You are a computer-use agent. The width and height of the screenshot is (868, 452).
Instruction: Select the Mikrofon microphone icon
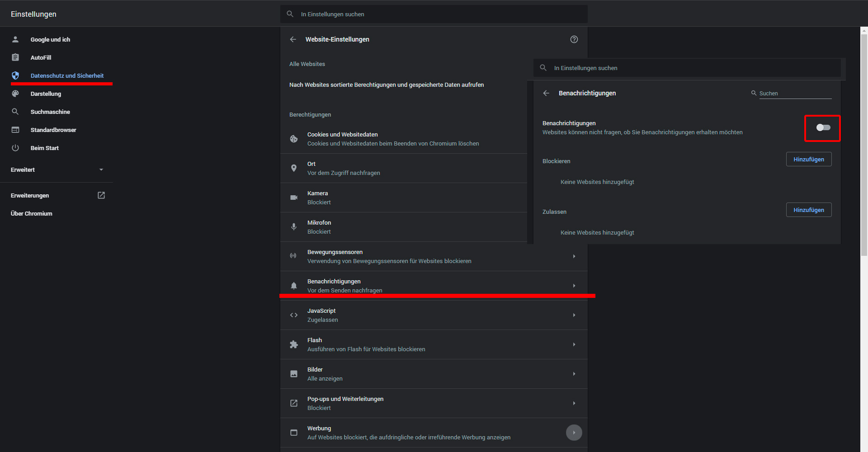(x=294, y=227)
